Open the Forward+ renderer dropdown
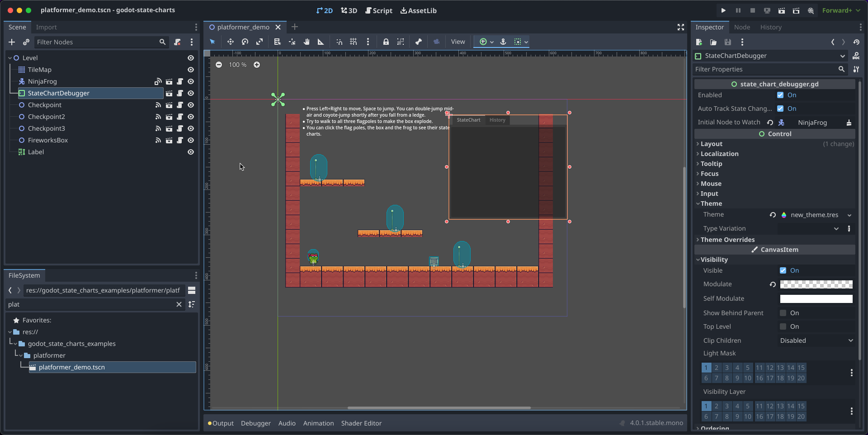Image resolution: width=868 pixels, height=435 pixels. click(x=841, y=10)
